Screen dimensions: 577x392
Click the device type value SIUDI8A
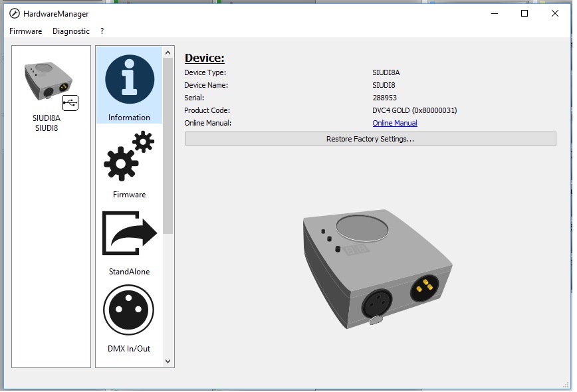(386, 72)
